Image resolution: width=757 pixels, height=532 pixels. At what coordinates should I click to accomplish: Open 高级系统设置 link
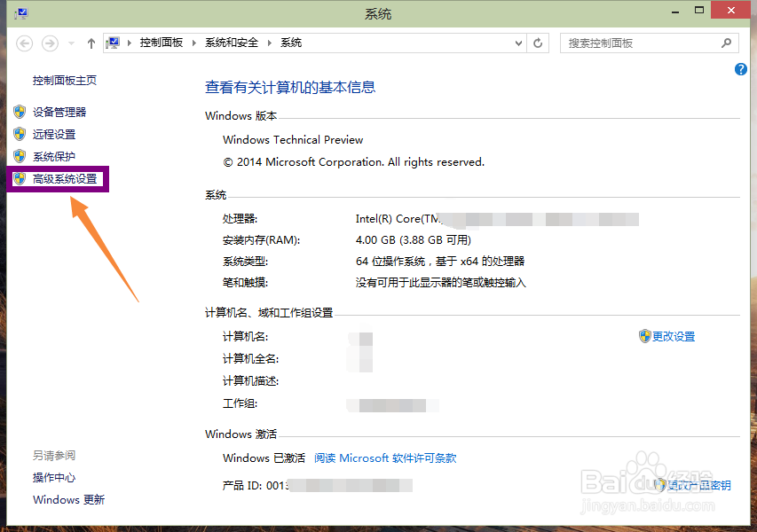tap(65, 179)
